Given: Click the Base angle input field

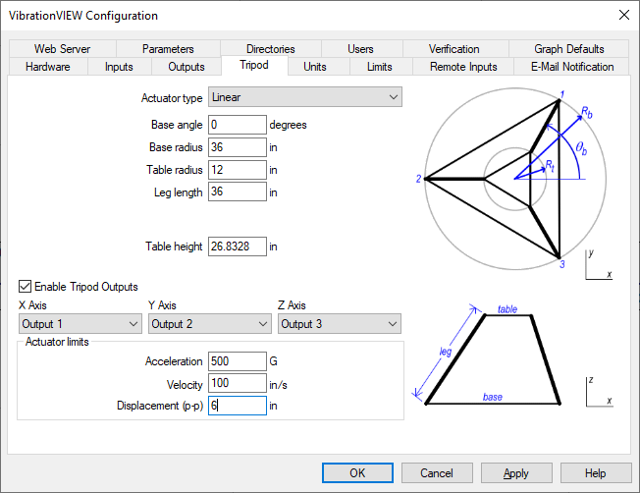Looking at the screenshot, I should [x=237, y=124].
